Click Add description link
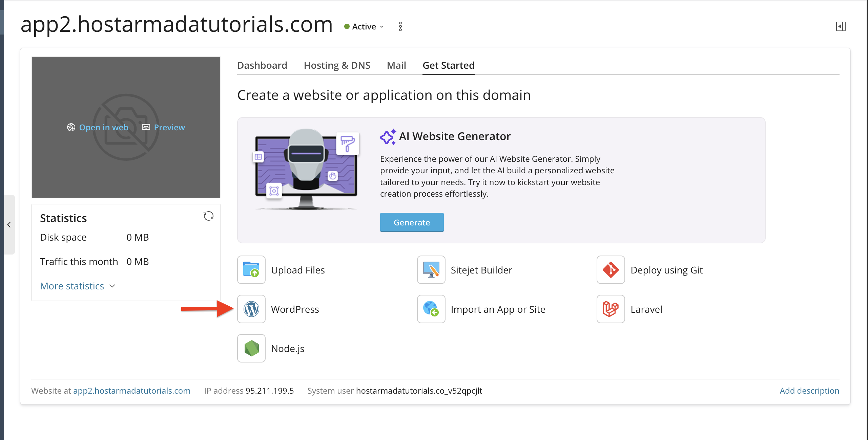The width and height of the screenshot is (868, 440). click(x=809, y=391)
